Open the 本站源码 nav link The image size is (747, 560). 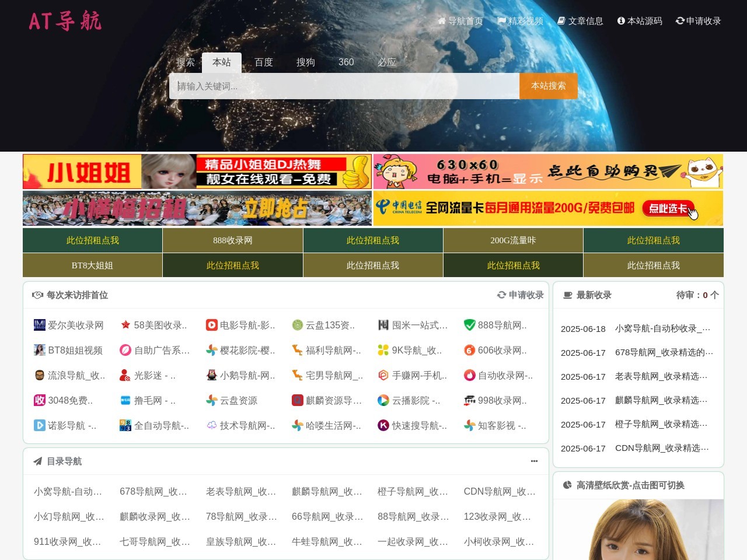click(x=640, y=21)
